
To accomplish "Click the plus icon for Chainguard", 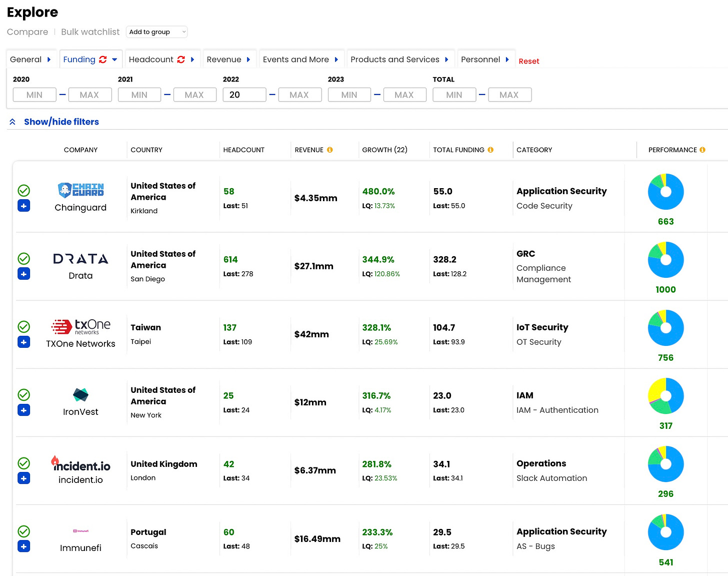I will pyautogui.click(x=24, y=206).
